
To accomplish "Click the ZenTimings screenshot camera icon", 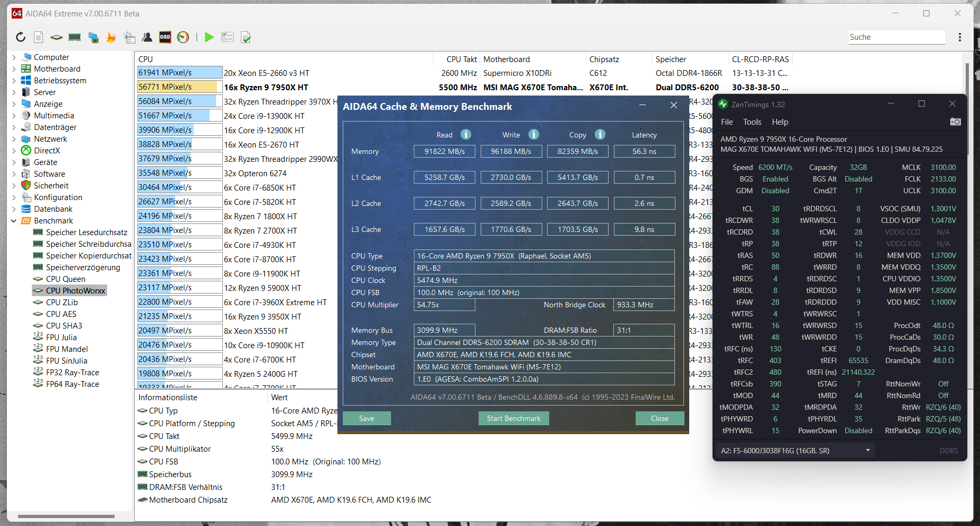I will coord(955,122).
